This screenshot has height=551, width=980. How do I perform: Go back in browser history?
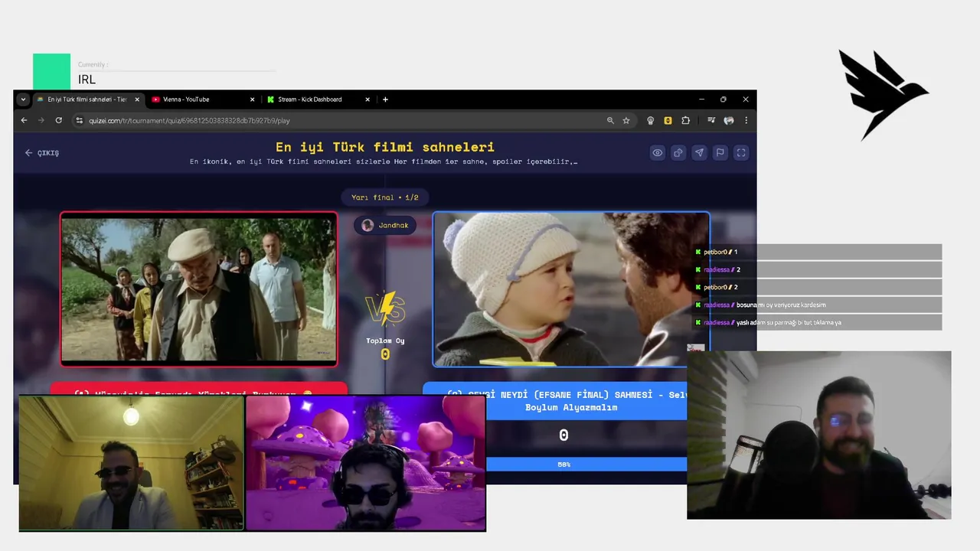click(24, 120)
